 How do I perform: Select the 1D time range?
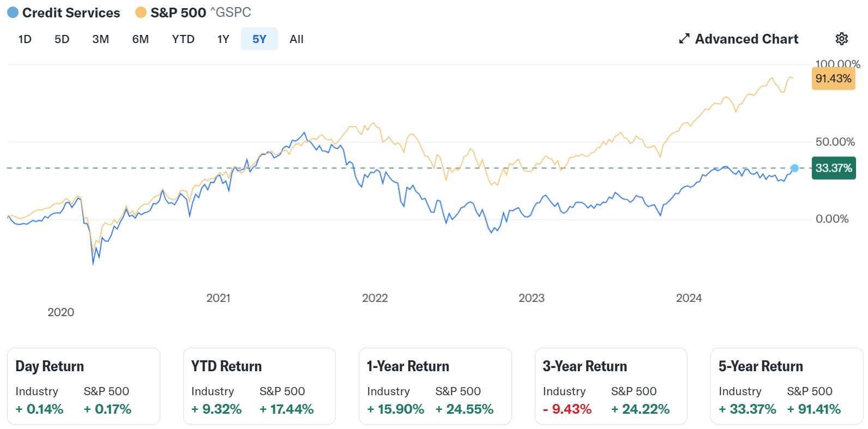[x=25, y=39]
